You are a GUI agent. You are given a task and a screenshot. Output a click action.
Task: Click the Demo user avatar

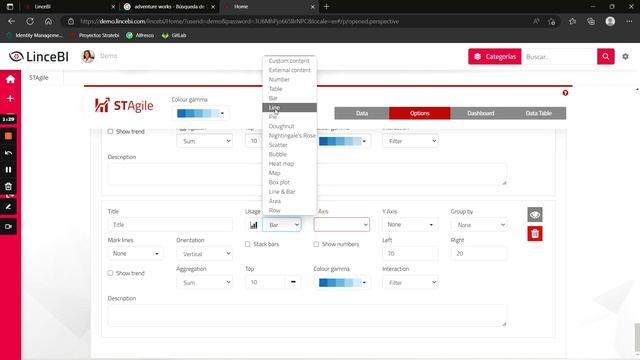[x=88, y=56]
